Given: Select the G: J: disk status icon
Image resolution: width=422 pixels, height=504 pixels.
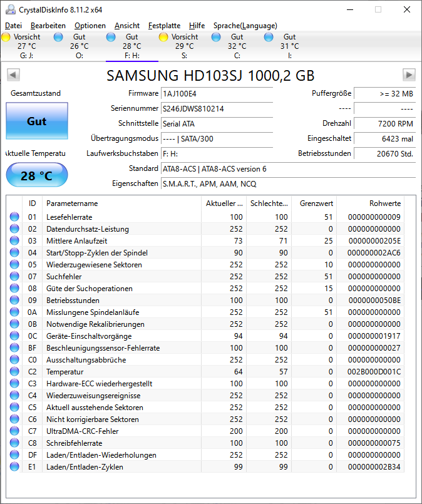Looking at the screenshot, I should (6, 37).
